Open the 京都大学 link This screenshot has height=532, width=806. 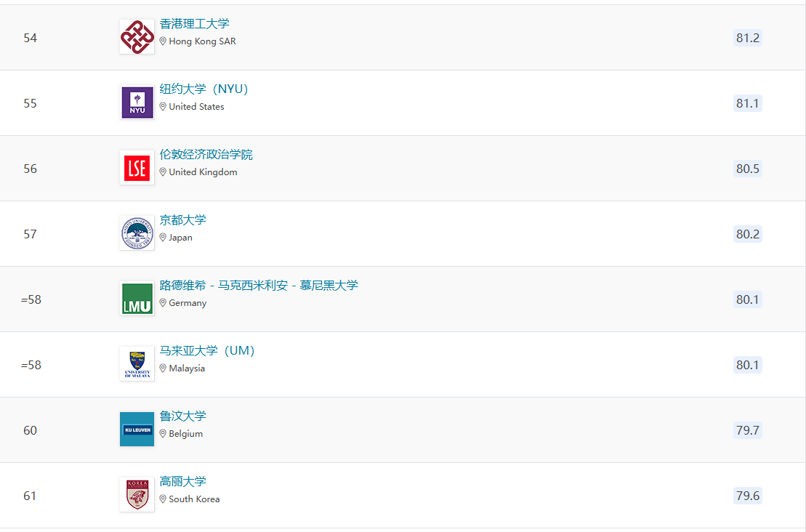click(x=182, y=219)
